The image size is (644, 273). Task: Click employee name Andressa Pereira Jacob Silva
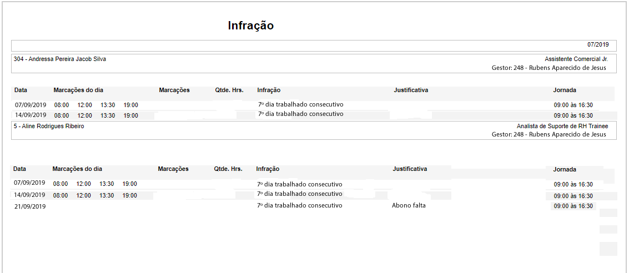[x=60, y=59]
